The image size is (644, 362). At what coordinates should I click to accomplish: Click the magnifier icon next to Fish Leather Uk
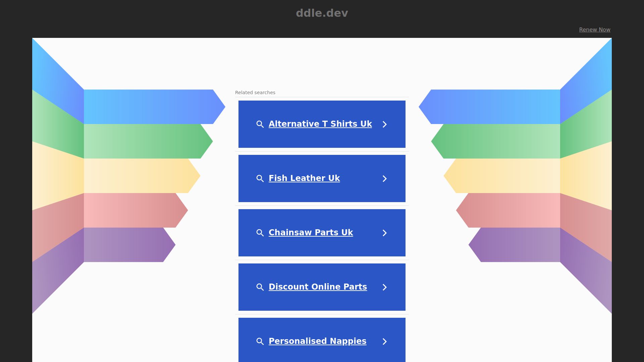260,179
